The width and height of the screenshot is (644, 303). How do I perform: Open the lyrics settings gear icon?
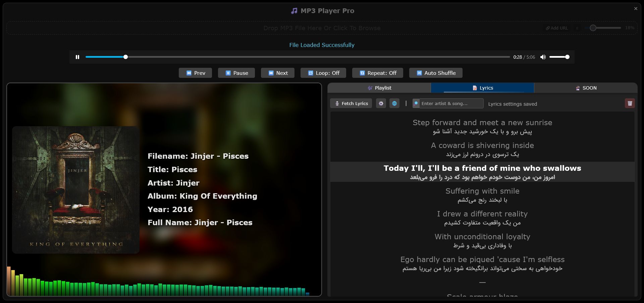point(381,103)
